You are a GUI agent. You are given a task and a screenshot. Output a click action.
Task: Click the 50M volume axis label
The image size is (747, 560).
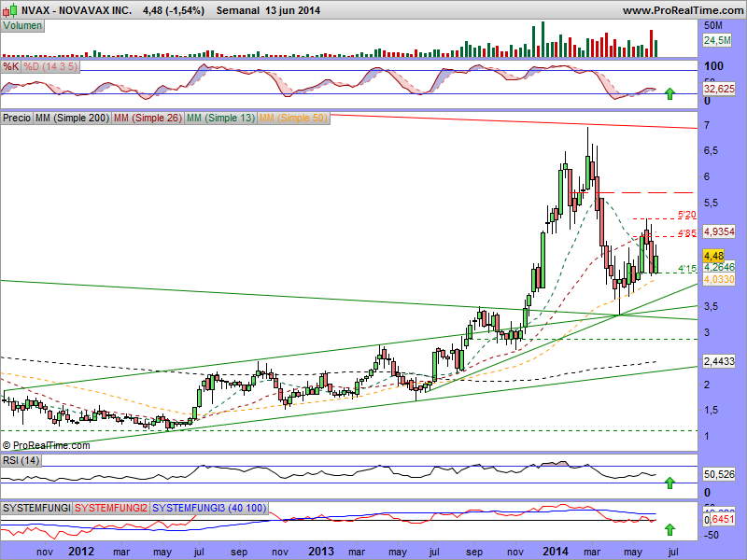point(713,26)
